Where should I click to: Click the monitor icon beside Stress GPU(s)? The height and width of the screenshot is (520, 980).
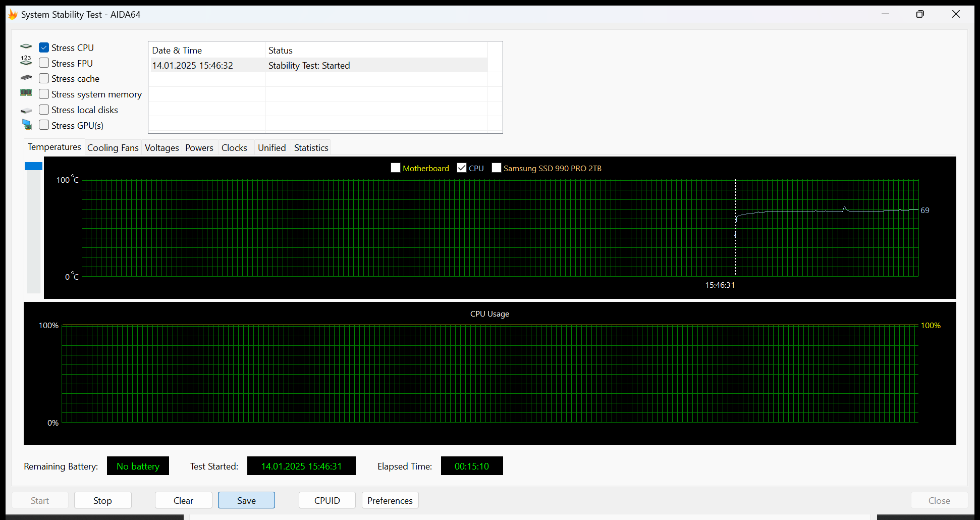click(x=27, y=124)
